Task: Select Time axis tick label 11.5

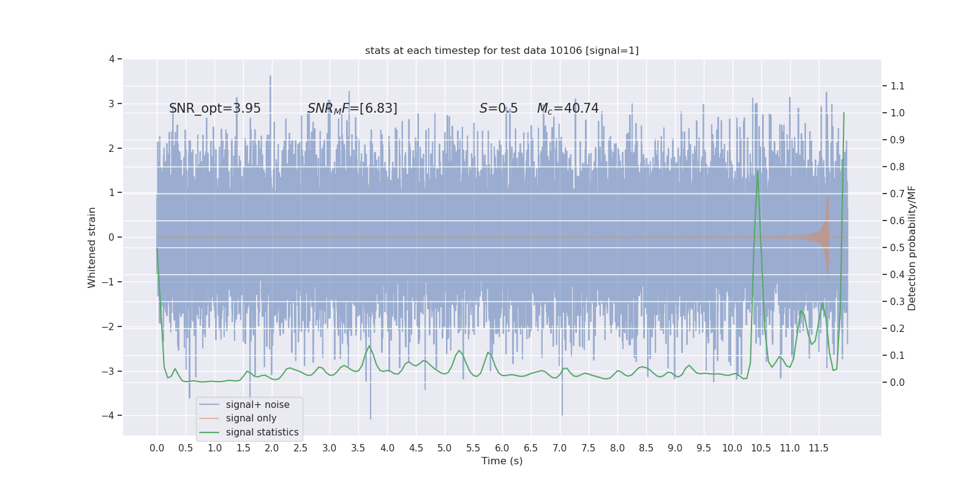Action: pos(818,448)
